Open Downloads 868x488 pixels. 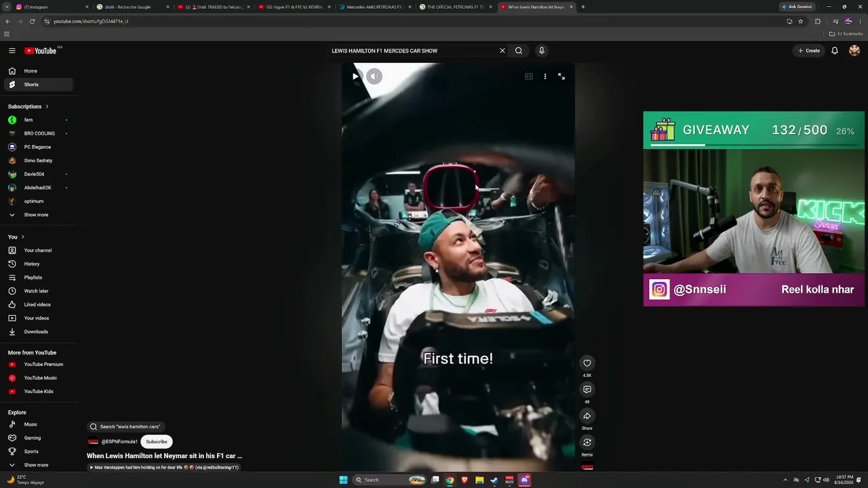(38, 331)
